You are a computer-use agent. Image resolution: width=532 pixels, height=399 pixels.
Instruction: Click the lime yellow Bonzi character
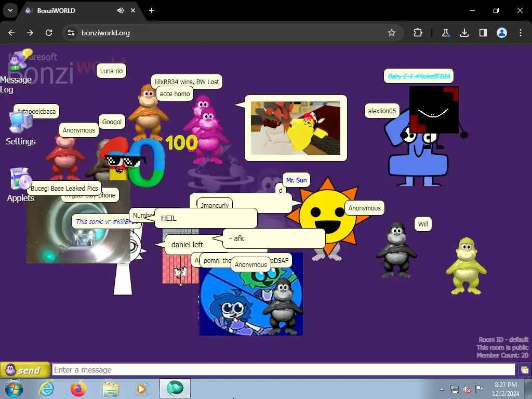(x=466, y=265)
